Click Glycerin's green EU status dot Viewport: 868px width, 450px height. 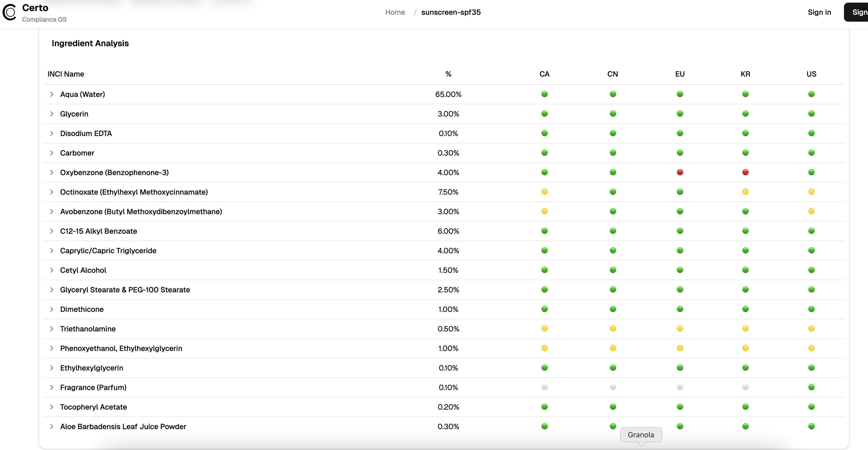pos(680,114)
